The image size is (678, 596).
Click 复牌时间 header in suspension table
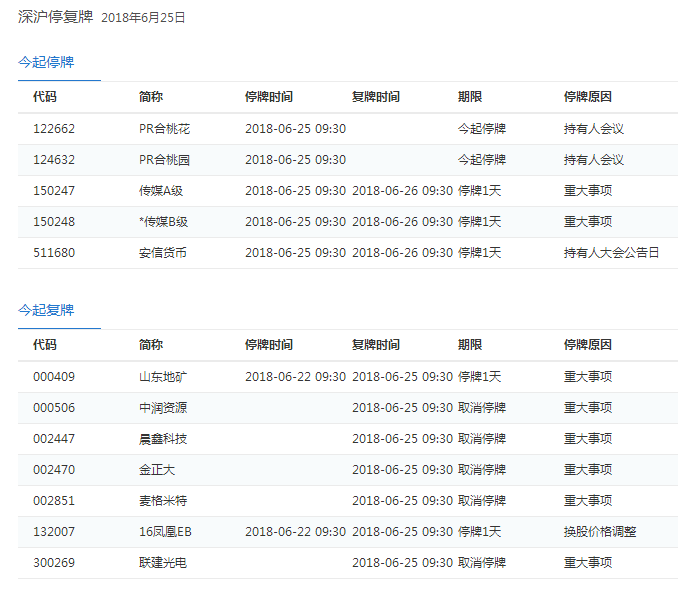pos(376,97)
